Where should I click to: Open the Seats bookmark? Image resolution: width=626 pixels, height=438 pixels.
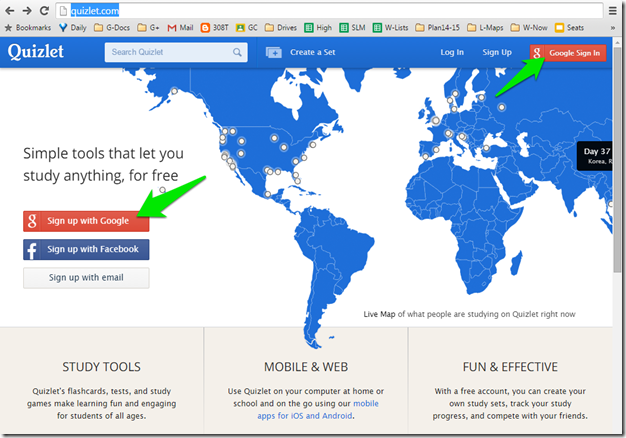pos(569,28)
